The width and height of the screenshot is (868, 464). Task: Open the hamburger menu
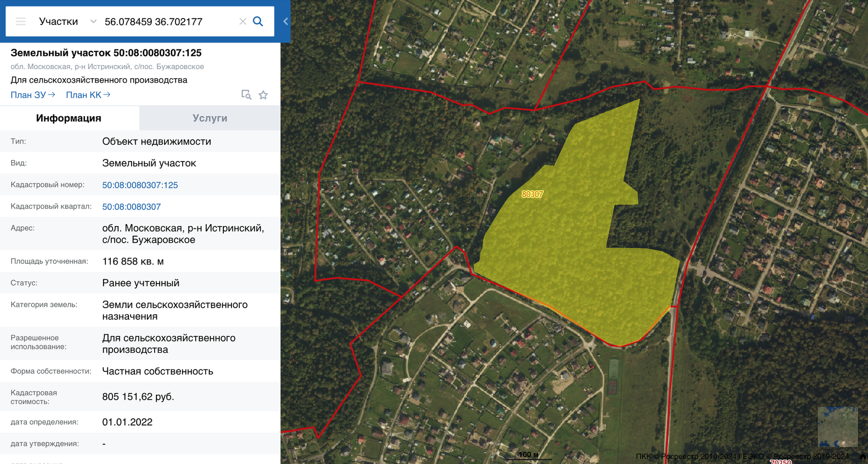pos(21,21)
